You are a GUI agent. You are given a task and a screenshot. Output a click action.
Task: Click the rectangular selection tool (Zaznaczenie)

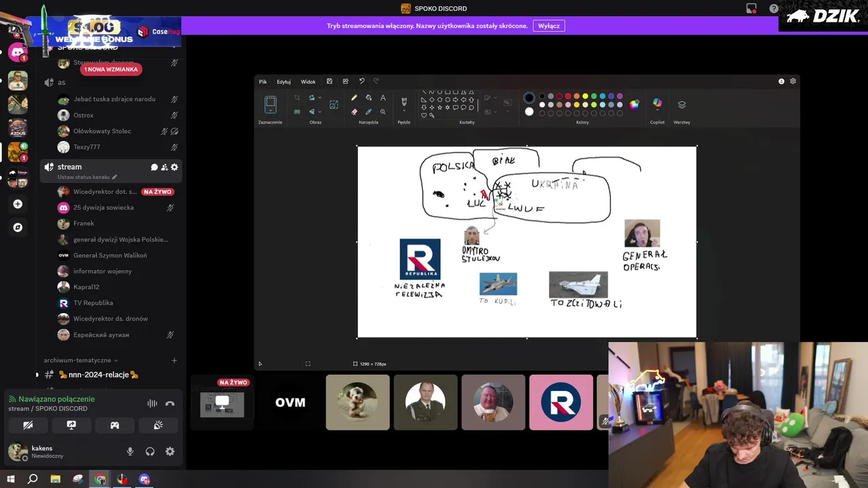(x=270, y=103)
